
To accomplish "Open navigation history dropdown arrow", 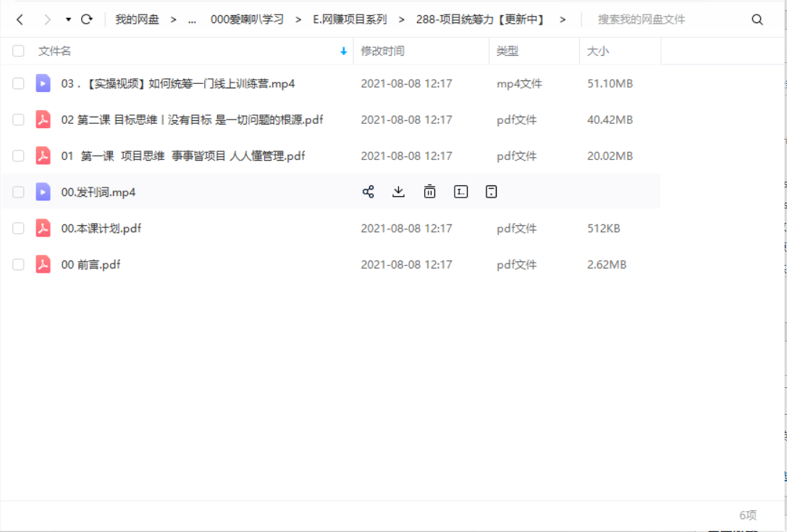I will (x=68, y=20).
